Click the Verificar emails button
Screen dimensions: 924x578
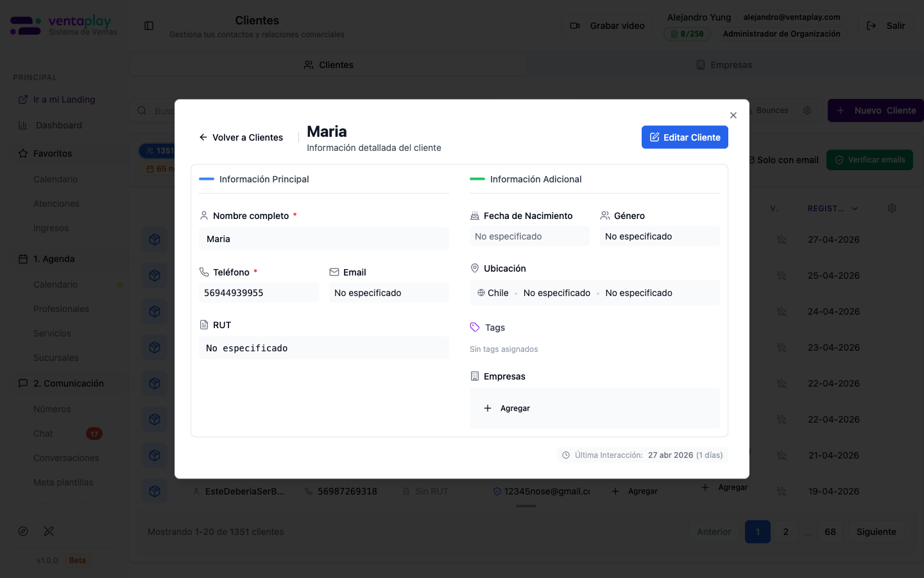tap(869, 160)
